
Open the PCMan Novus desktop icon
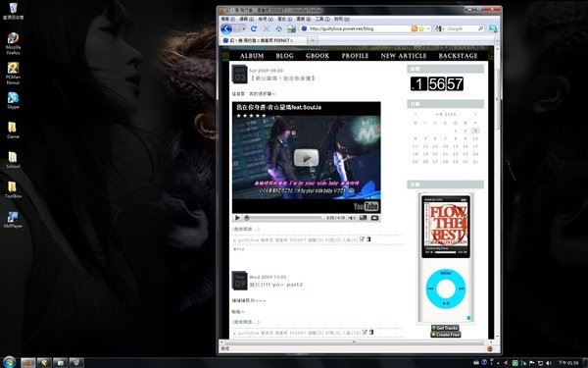pos(13,74)
